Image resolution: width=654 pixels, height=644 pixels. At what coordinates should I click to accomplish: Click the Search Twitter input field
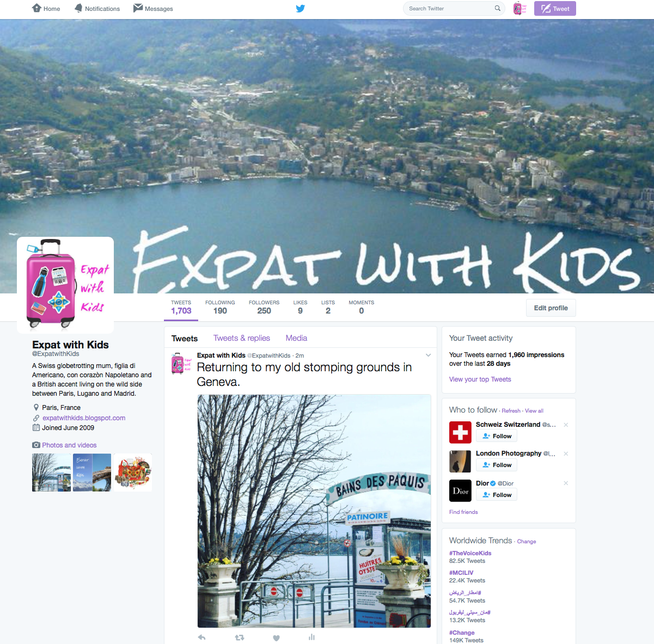[454, 8]
